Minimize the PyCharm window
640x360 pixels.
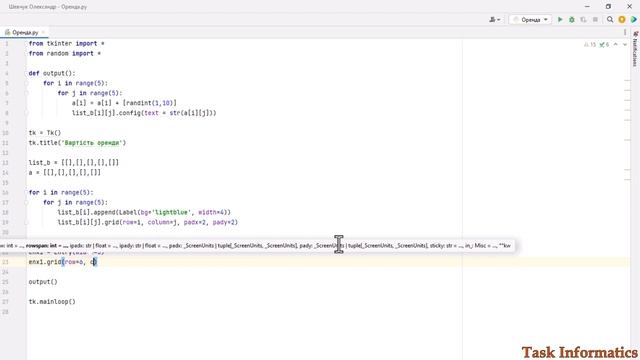pos(587,7)
